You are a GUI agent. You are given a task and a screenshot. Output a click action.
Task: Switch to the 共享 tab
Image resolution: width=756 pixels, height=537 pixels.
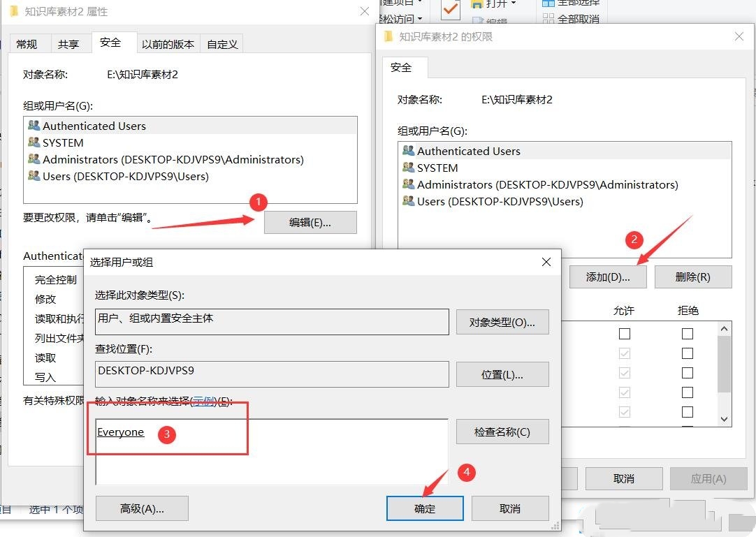[x=70, y=43]
